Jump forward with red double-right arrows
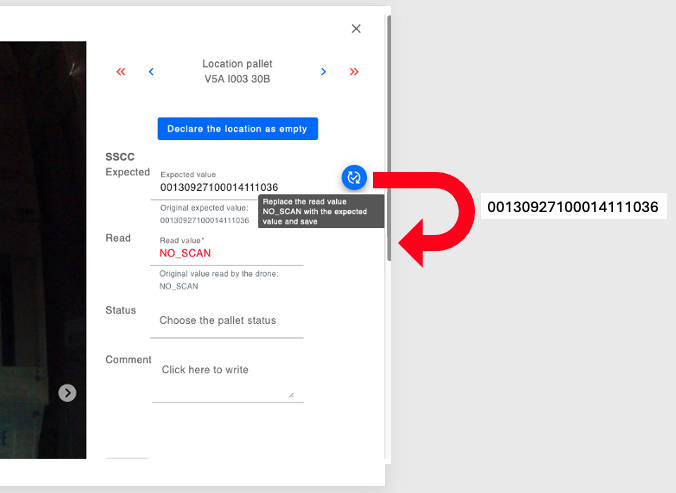The width and height of the screenshot is (676, 493). click(x=354, y=72)
